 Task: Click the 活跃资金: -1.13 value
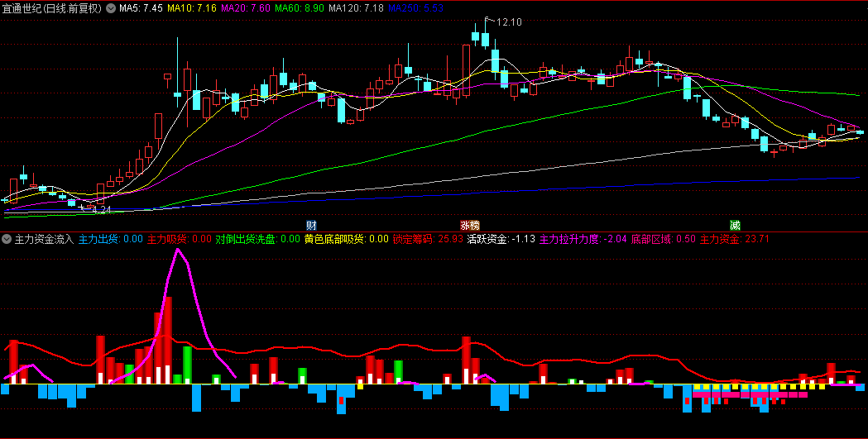pos(501,240)
